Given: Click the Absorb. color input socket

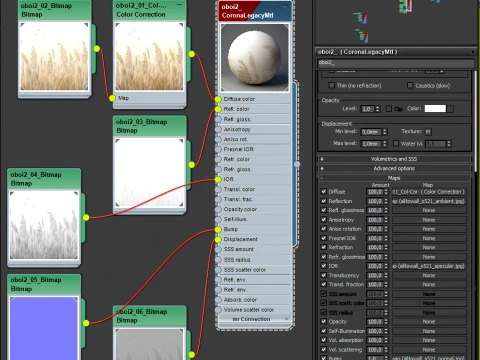Looking at the screenshot, I should 218,300.
